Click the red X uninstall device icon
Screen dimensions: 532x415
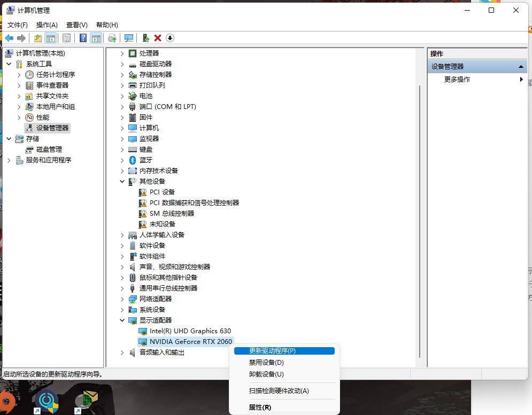pyautogui.click(x=157, y=38)
